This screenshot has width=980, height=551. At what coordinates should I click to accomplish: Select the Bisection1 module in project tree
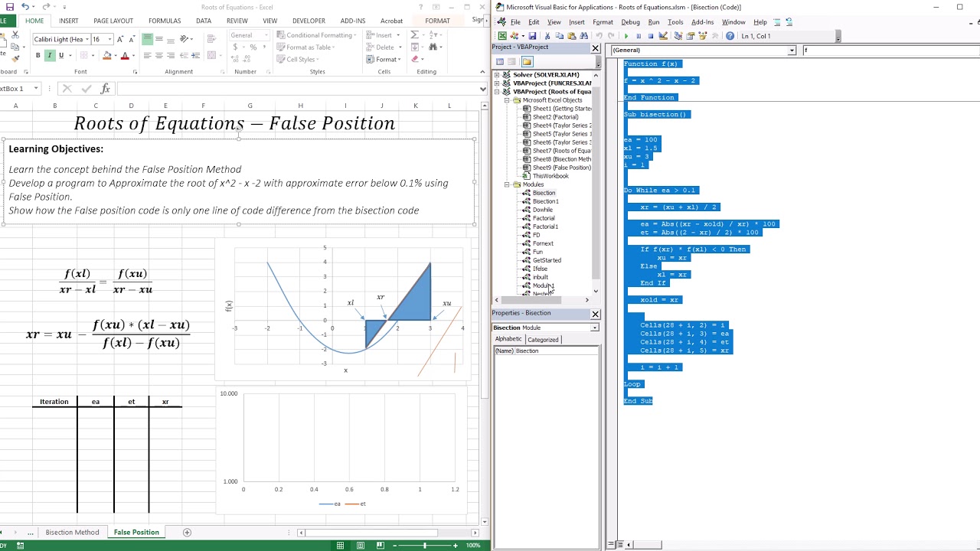[x=545, y=201]
